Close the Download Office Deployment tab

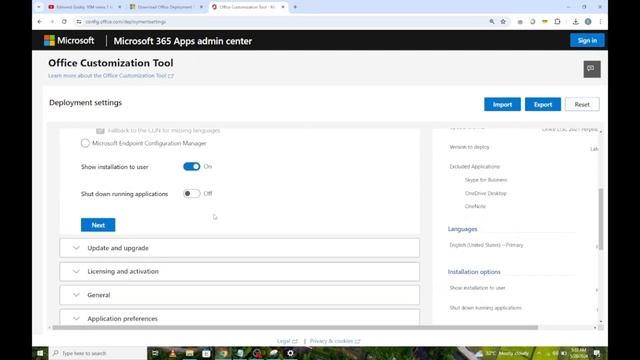tap(201, 7)
